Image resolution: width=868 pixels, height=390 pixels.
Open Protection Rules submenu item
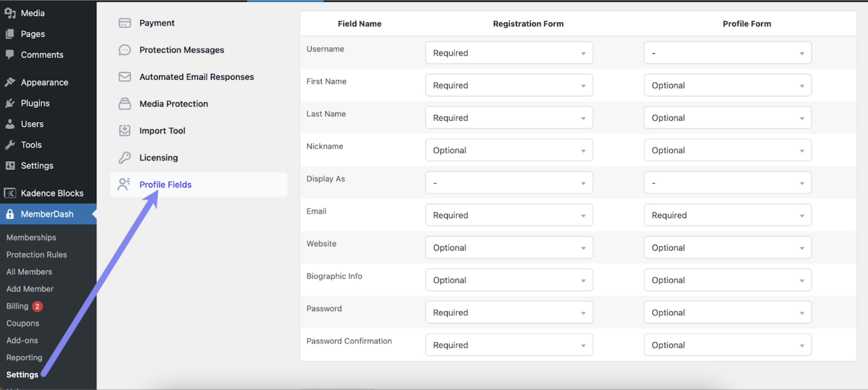[x=37, y=255]
